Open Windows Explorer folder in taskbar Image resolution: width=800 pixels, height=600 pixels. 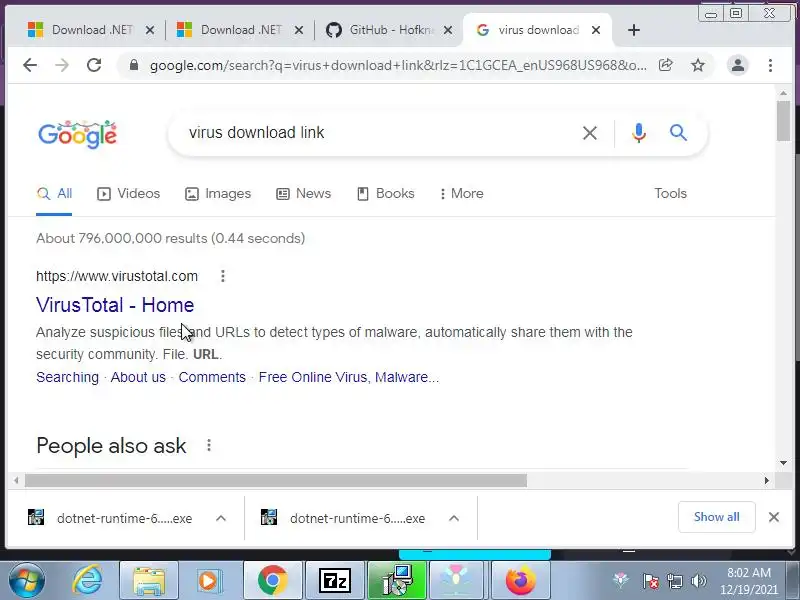[x=149, y=581]
